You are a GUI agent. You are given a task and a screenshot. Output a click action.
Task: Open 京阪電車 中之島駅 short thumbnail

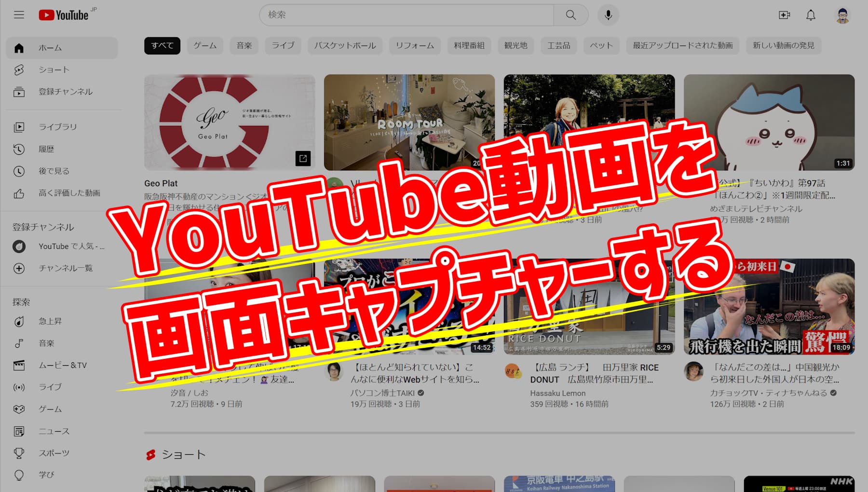pos(559,484)
